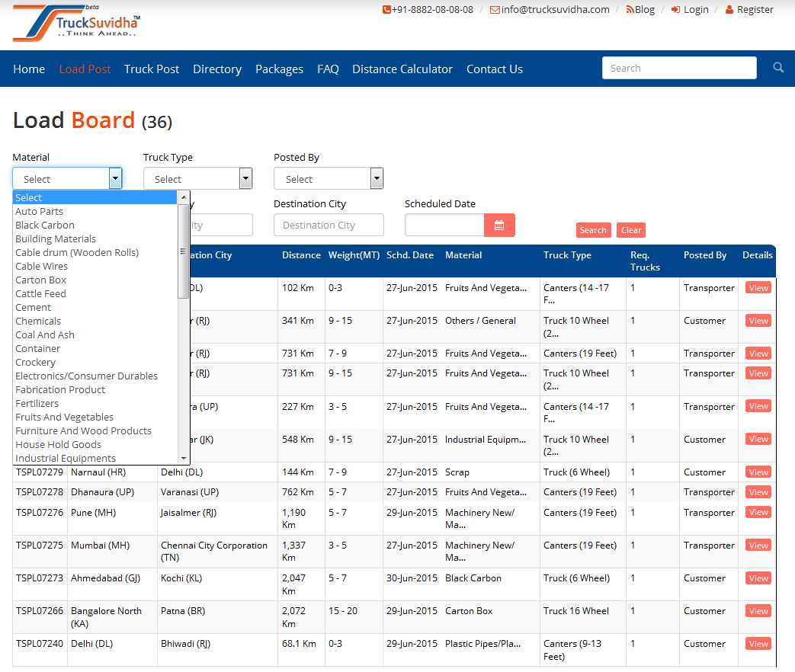
Task: Click the Login link
Action: tap(690, 10)
